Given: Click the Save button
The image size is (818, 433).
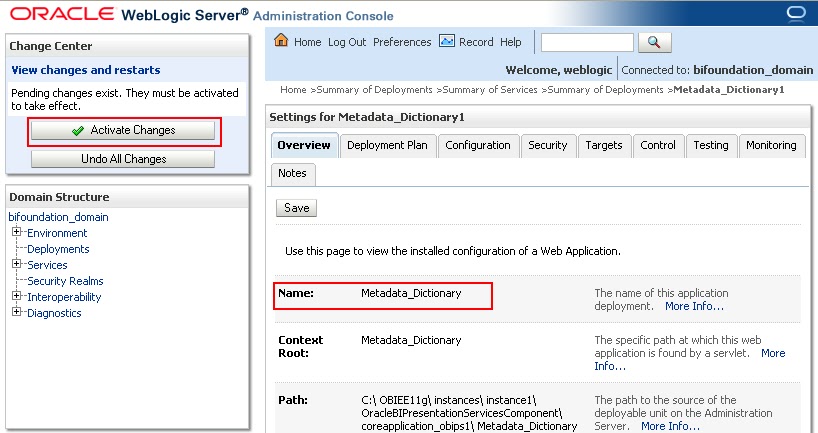Looking at the screenshot, I should coord(296,208).
